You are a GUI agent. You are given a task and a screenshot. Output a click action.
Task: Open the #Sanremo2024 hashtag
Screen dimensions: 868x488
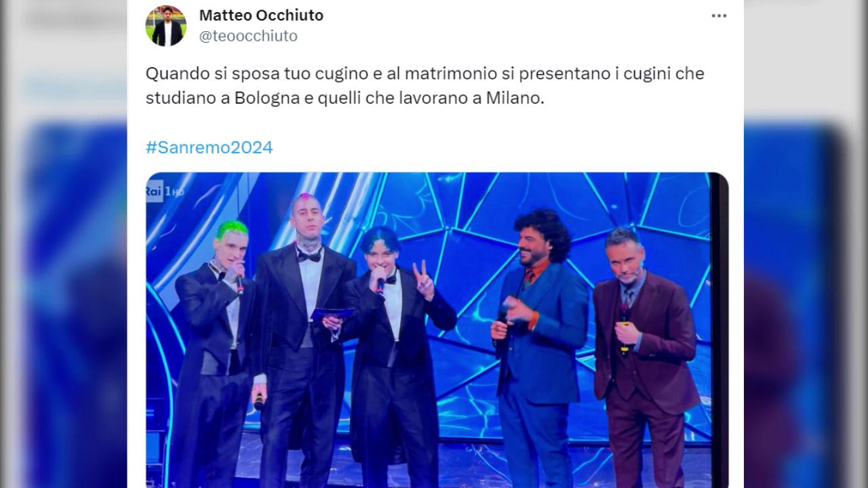pyautogui.click(x=209, y=147)
